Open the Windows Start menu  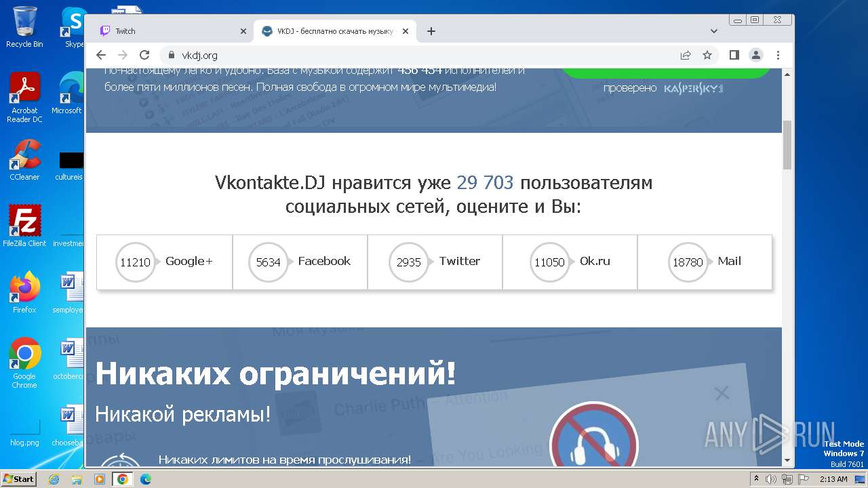click(18, 479)
